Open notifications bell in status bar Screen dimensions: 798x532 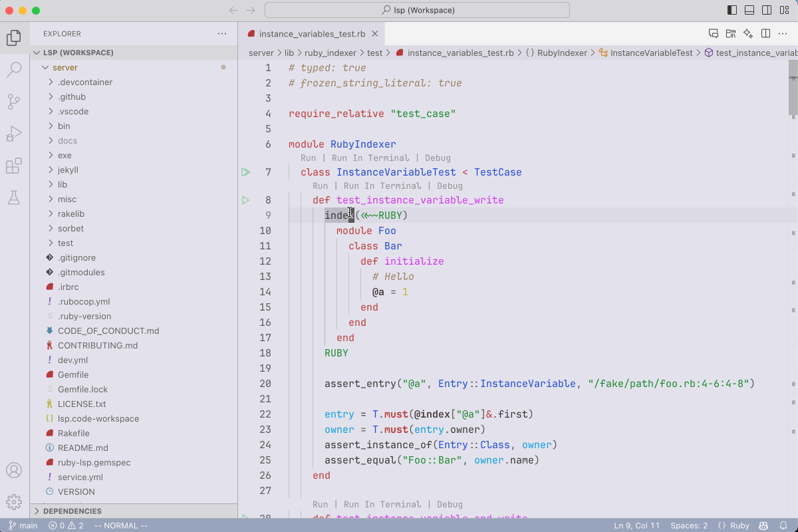pyautogui.click(x=783, y=525)
